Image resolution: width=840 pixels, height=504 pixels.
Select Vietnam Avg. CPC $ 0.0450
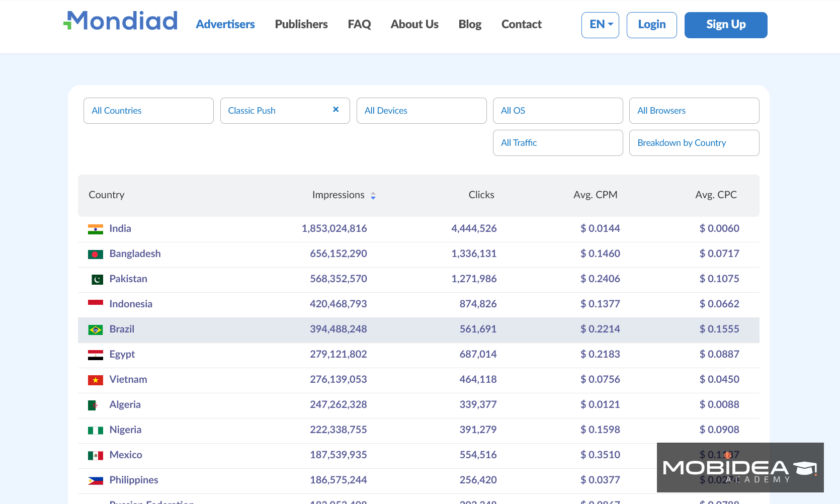coord(720,379)
